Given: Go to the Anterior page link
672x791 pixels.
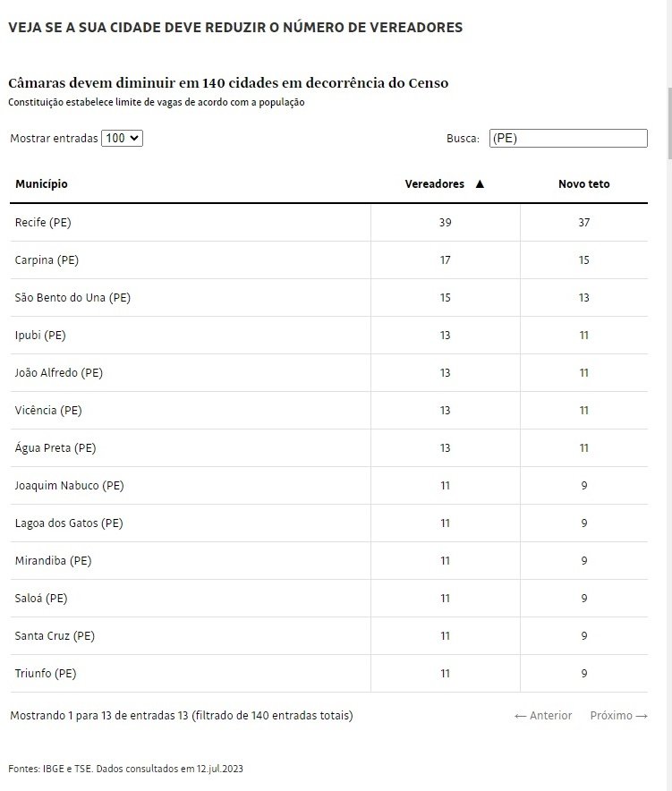Looking at the screenshot, I should 543,716.
